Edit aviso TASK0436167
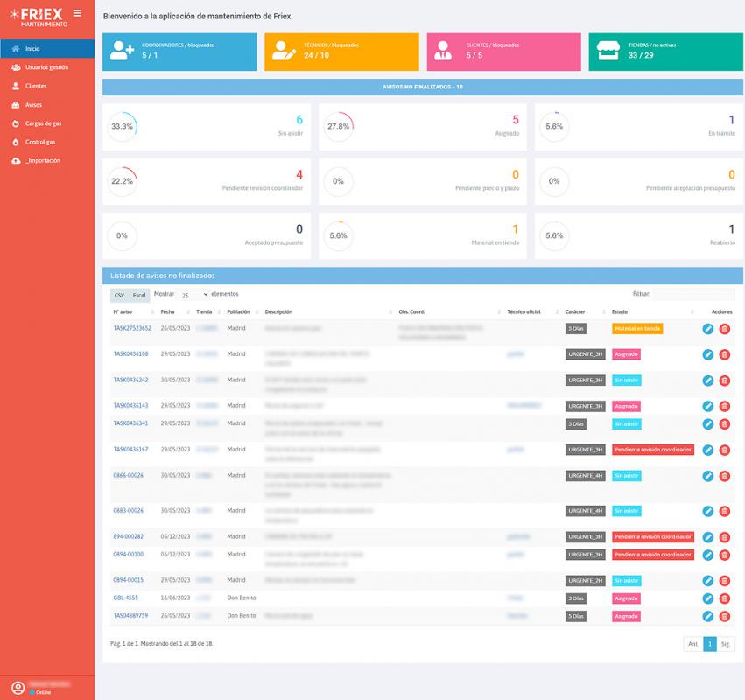Image resolution: width=745 pixels, height=700 pixels. click(x=707, y=451)
